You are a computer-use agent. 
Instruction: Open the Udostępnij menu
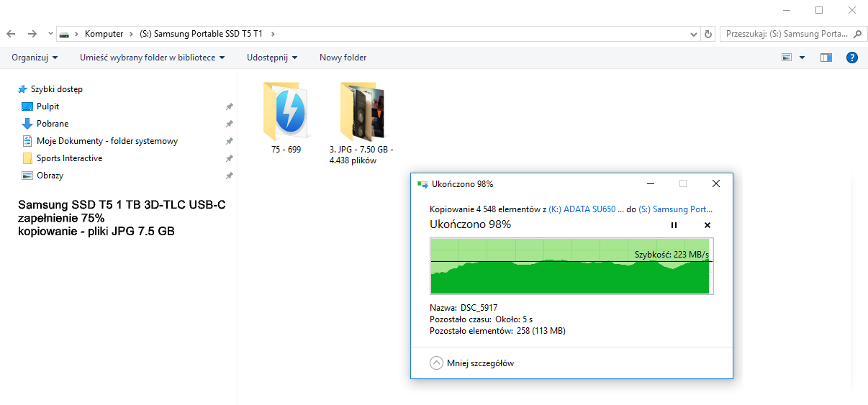point(272,58)
